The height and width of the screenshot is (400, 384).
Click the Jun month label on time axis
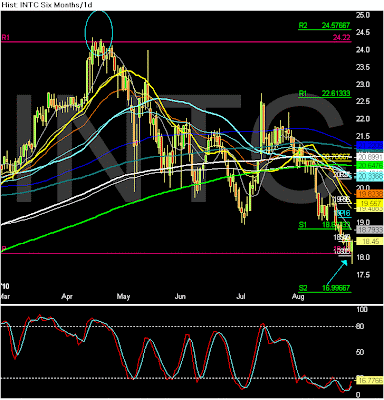(x=180, y=297)
